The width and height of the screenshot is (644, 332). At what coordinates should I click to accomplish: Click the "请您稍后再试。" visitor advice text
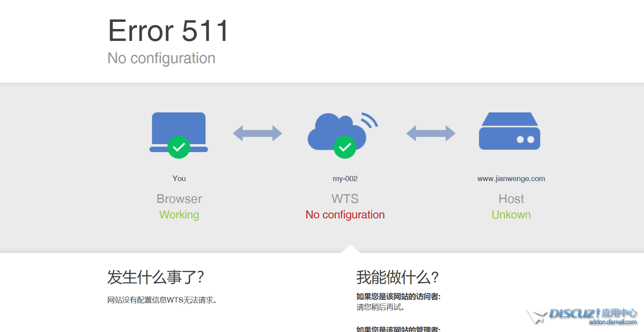click(x=380, y=307)
